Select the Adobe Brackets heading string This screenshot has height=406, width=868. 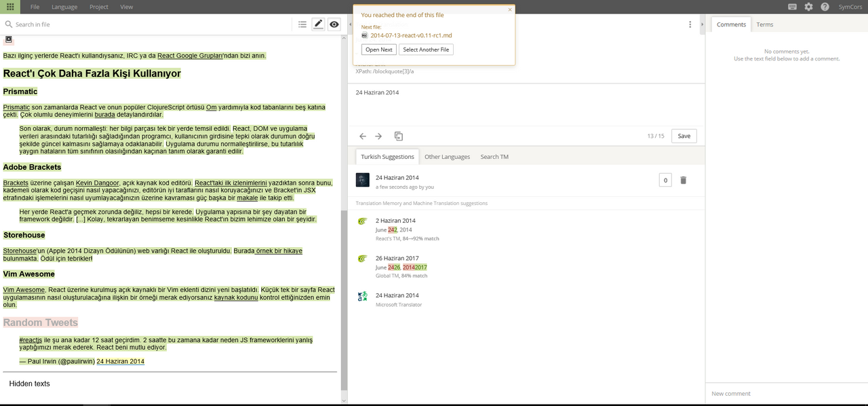pyautogui.click(x=32, y=167)
